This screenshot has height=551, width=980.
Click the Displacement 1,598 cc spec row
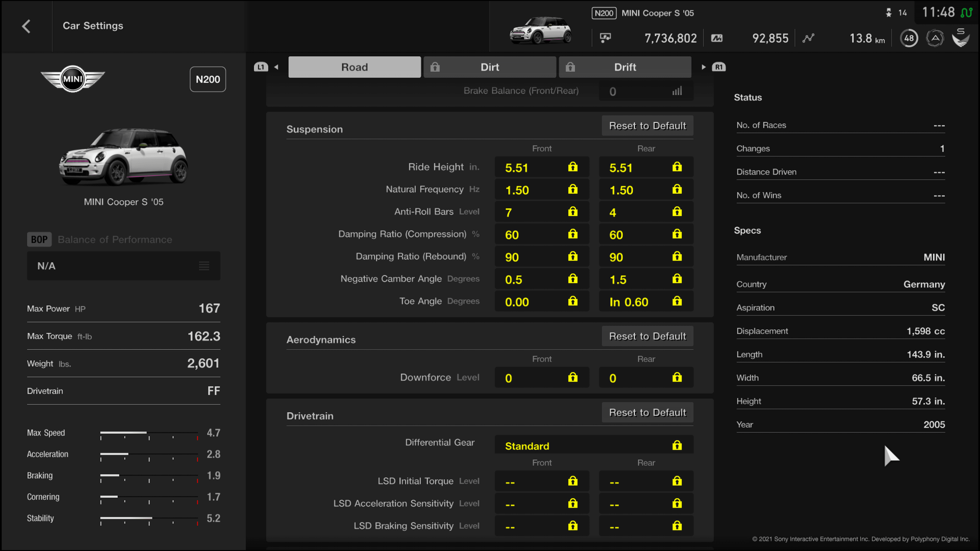click(x=840, y=331)
